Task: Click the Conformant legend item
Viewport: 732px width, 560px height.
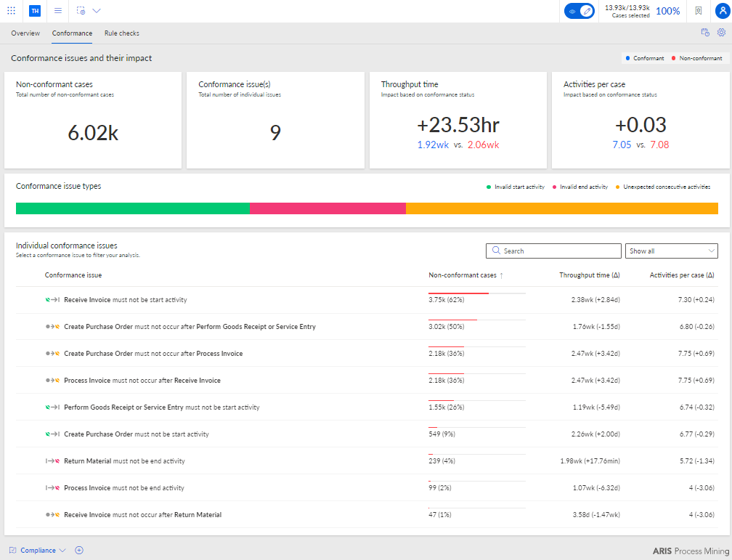Action: pyautogui.click(x=645, y=58)
